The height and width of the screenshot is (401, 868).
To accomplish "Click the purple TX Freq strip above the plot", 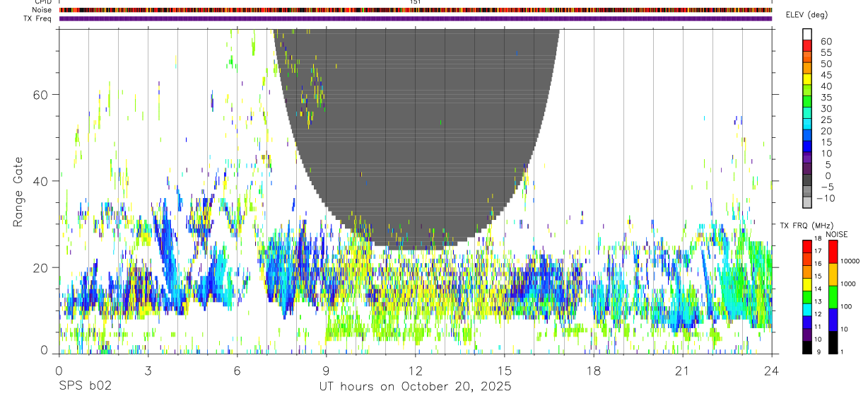I will tap(416, 18).
